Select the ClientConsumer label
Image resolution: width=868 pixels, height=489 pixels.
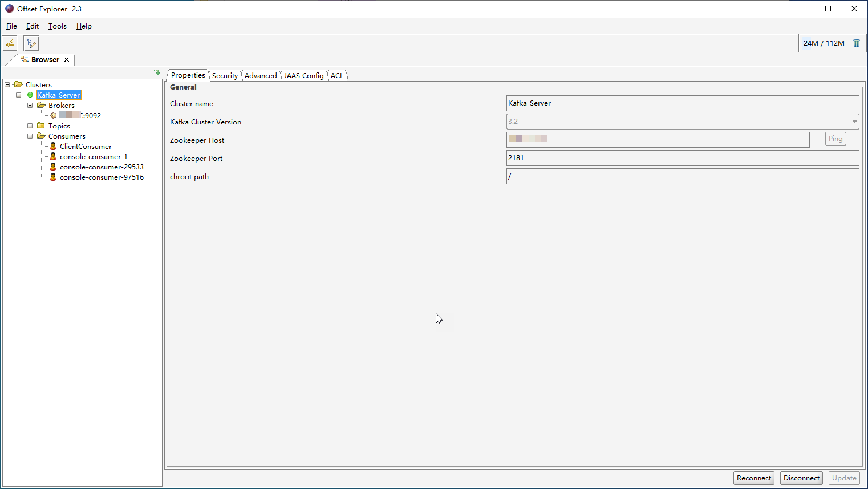click(x=86, y=146)
